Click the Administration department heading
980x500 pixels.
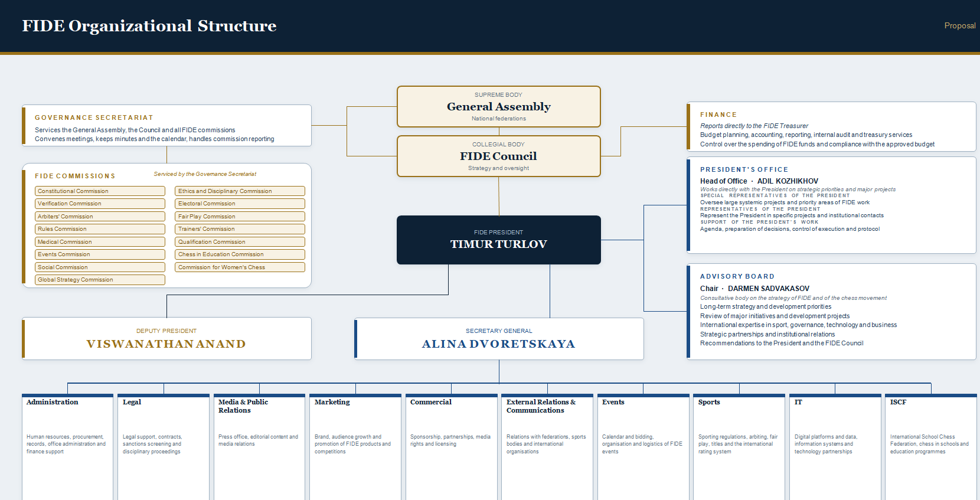(x=53, y=402)
